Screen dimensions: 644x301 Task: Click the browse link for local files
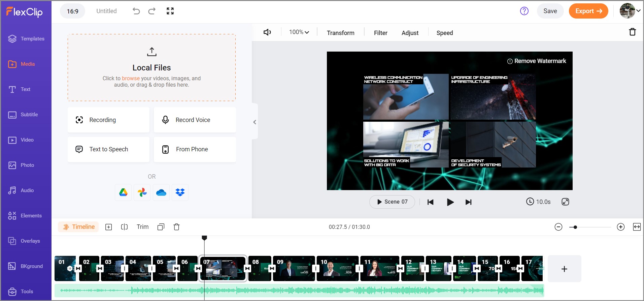click(x=131, y=78)
